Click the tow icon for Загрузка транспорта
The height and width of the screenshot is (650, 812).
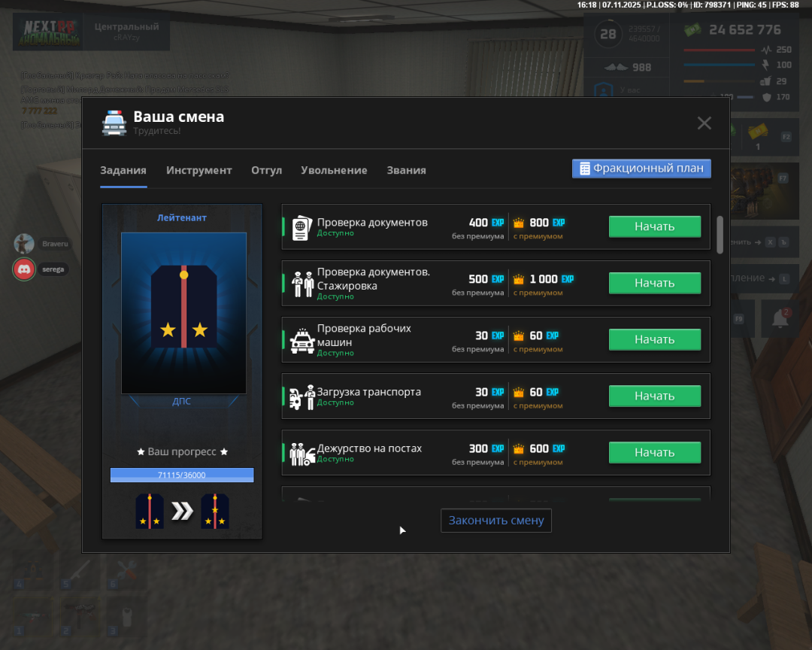click(301, 397)
